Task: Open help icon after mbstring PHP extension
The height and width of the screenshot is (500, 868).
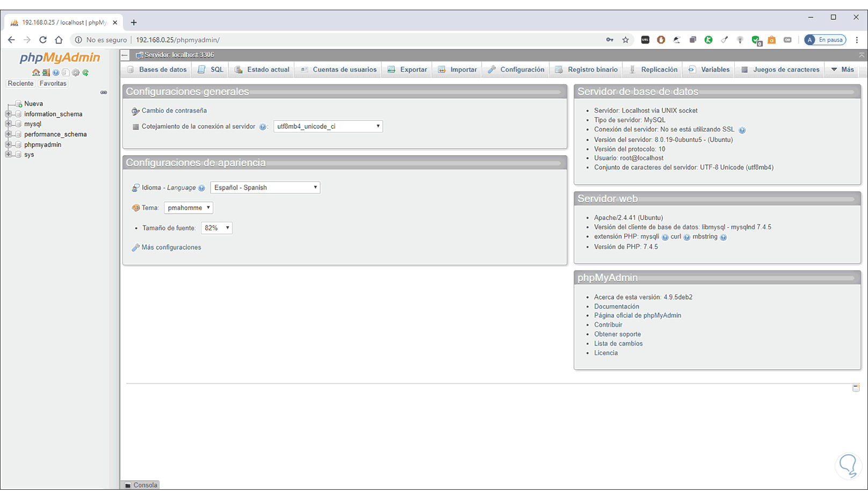Action: tap(724, 237)
